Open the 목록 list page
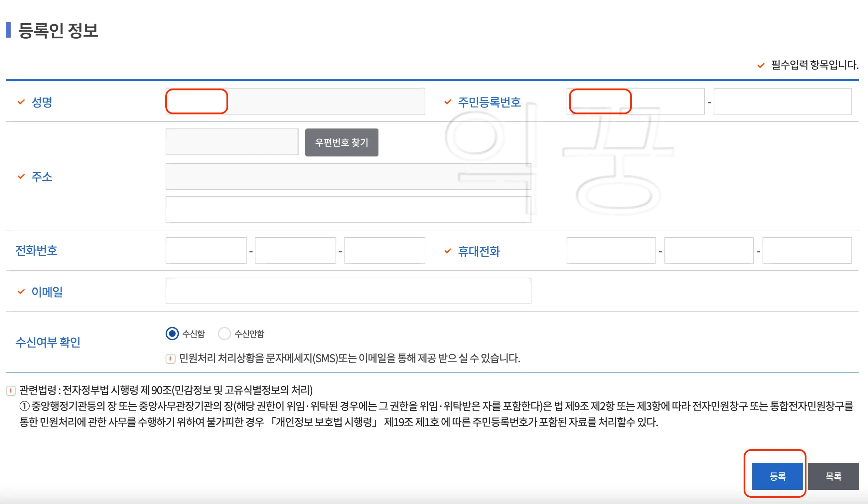This screenshot has height=504, width=868. point(833,477)
